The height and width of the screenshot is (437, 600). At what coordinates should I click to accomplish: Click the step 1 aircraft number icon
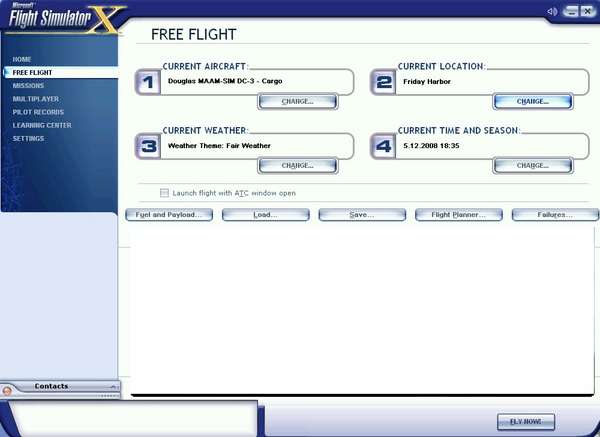tap(148, 82)
